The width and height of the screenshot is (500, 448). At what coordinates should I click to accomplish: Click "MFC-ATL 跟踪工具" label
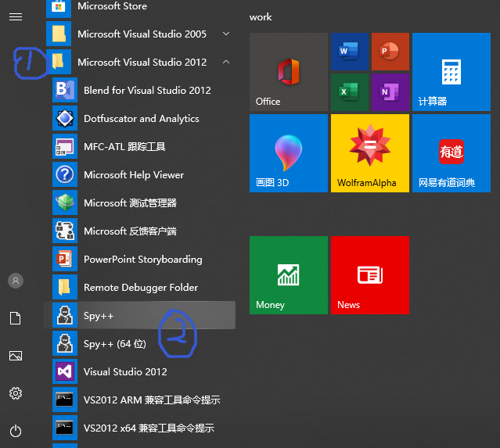point(124,146)
